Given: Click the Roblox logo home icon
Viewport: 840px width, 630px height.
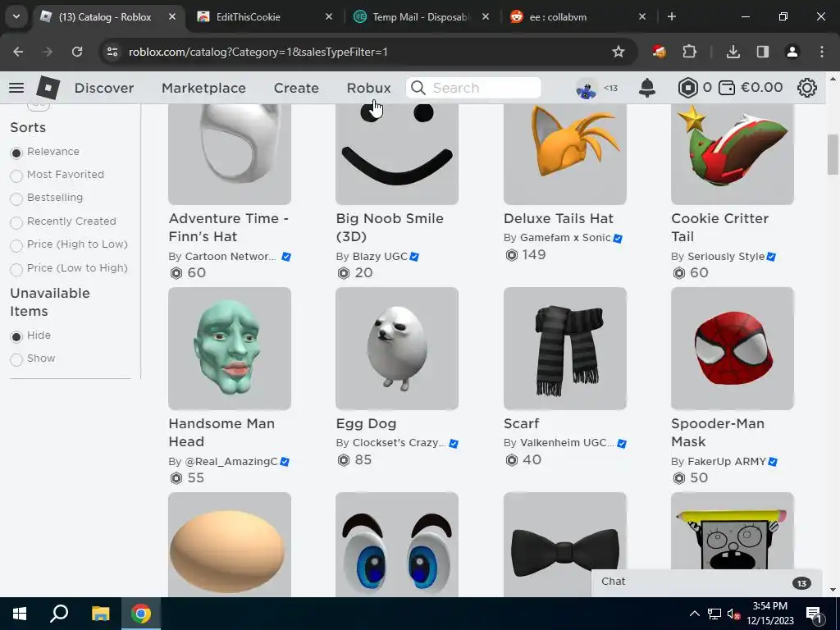Looking at the screenshot, I should click(x=48, y=87).
